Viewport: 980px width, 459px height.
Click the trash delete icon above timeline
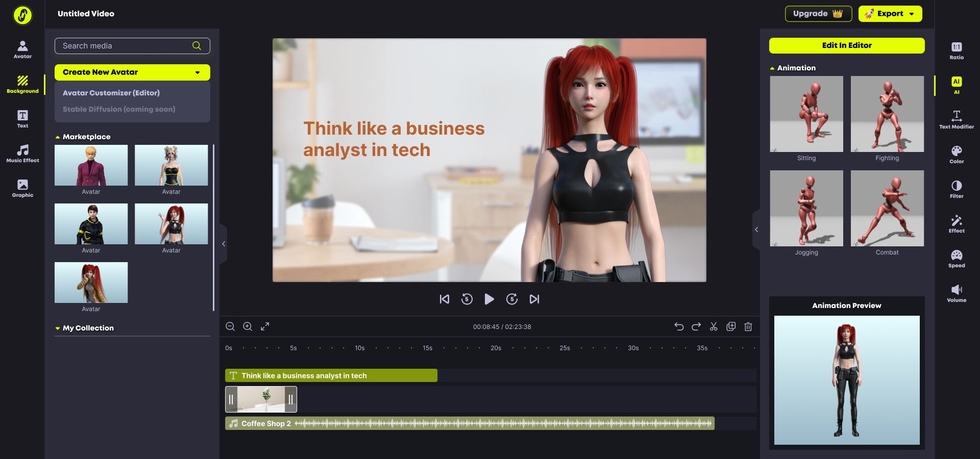(748, 326)
